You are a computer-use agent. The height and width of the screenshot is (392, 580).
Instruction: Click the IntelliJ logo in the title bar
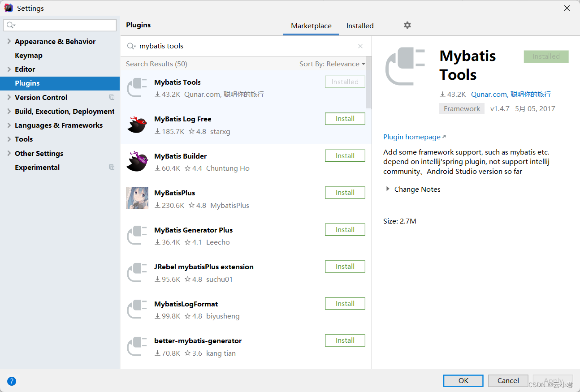point(9,8)
